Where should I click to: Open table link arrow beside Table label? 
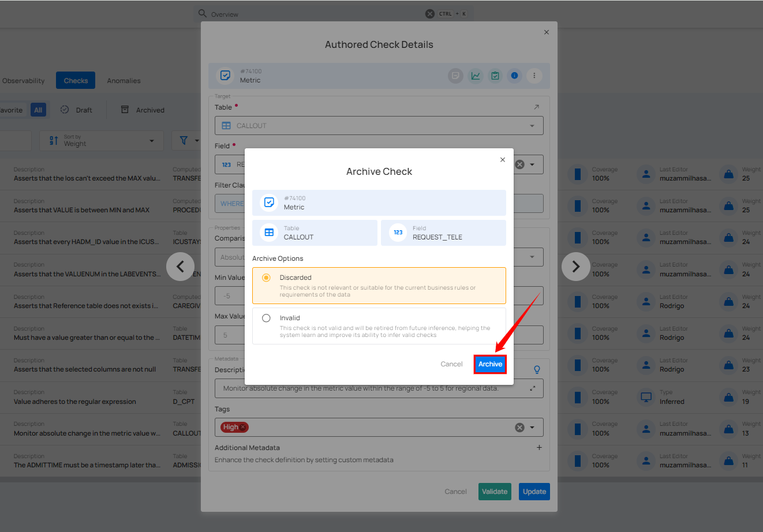(536, 107)
